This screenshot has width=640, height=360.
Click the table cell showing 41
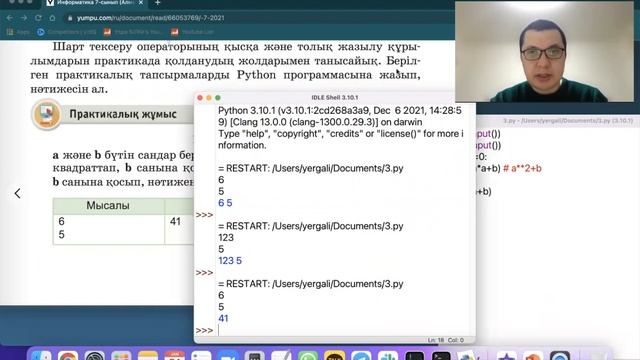[176, 221]
